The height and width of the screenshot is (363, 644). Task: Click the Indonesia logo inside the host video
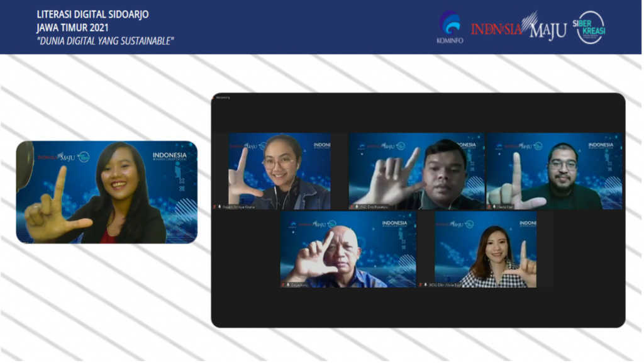click(169, 156)
